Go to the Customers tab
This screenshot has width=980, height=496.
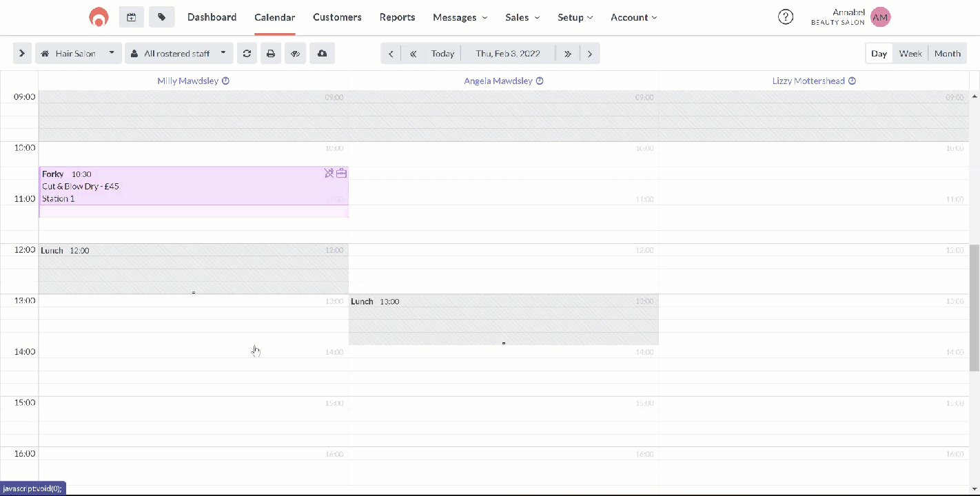(x=337, y=17)
